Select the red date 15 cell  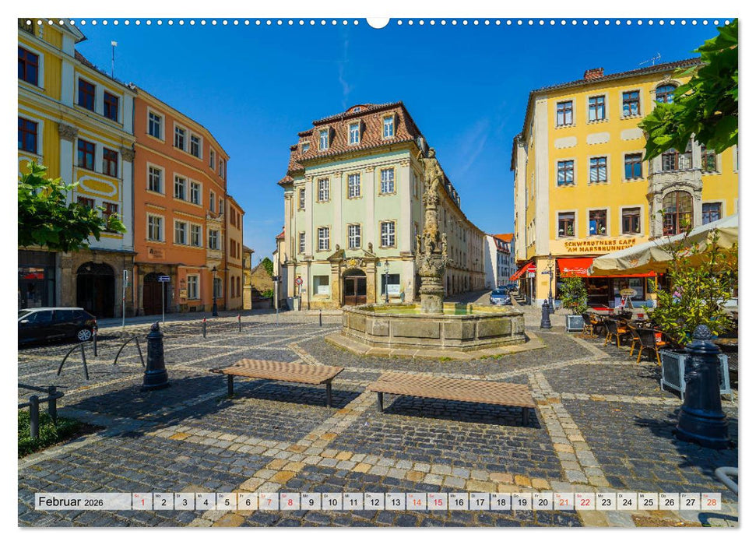point(437,504)
